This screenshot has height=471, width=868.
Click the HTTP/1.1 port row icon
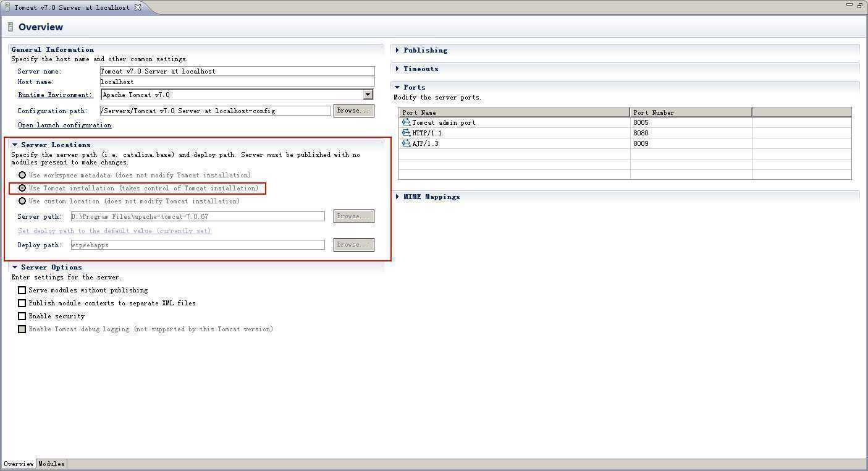click(406, 133)
